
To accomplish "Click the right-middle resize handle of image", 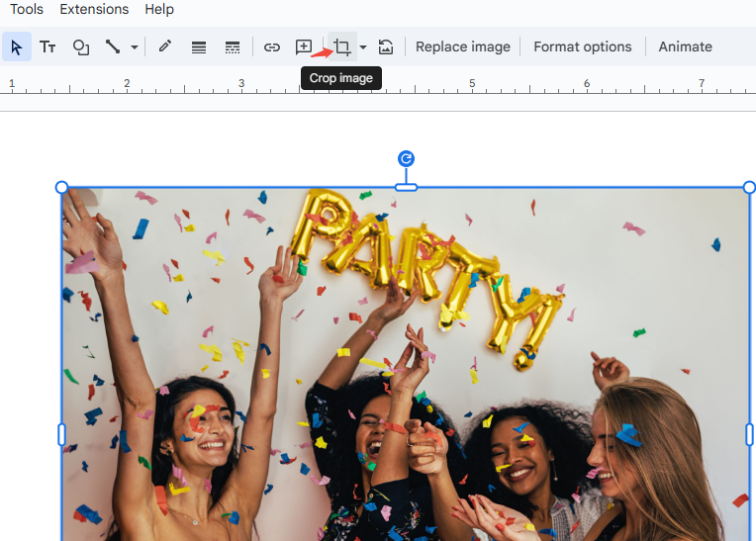I will pos(749,434).
